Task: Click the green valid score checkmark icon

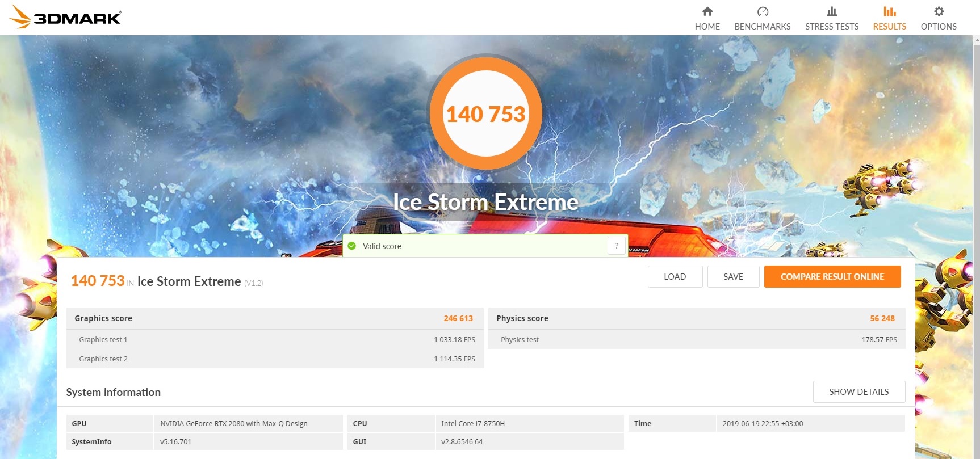Action: tap(352, 246)
